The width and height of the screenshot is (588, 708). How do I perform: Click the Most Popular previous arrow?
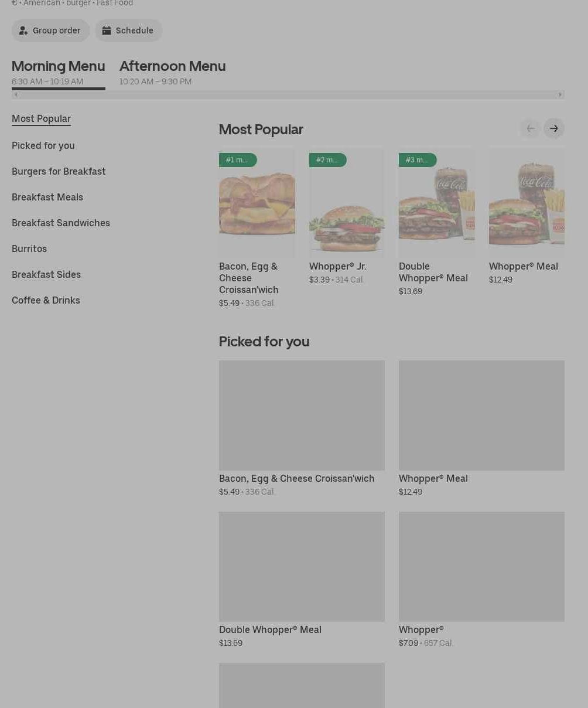[531, 128]
